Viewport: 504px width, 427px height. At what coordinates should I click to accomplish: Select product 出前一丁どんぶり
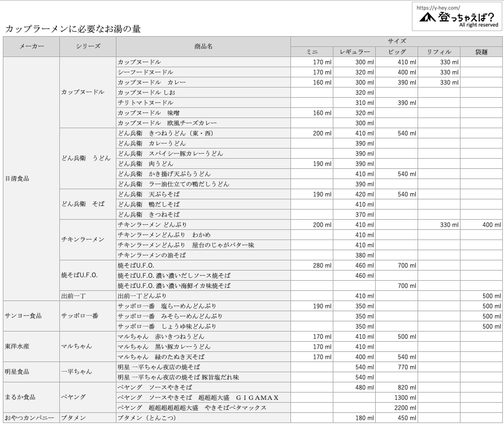pos(203,296)
